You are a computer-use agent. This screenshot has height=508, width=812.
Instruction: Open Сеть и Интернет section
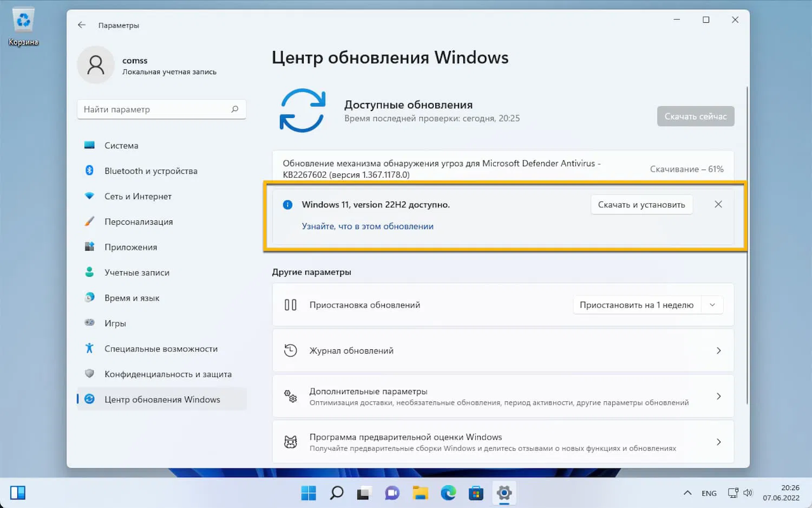click(162, 196)
